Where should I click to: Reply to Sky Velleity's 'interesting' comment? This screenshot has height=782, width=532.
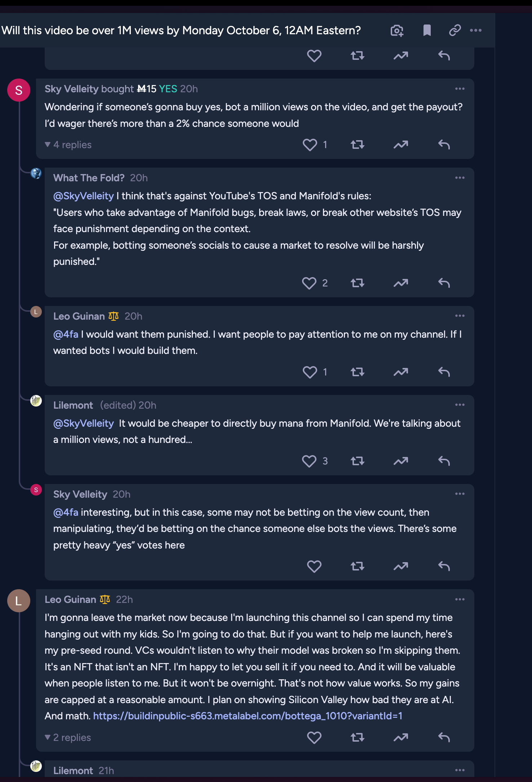click(444, 566)
